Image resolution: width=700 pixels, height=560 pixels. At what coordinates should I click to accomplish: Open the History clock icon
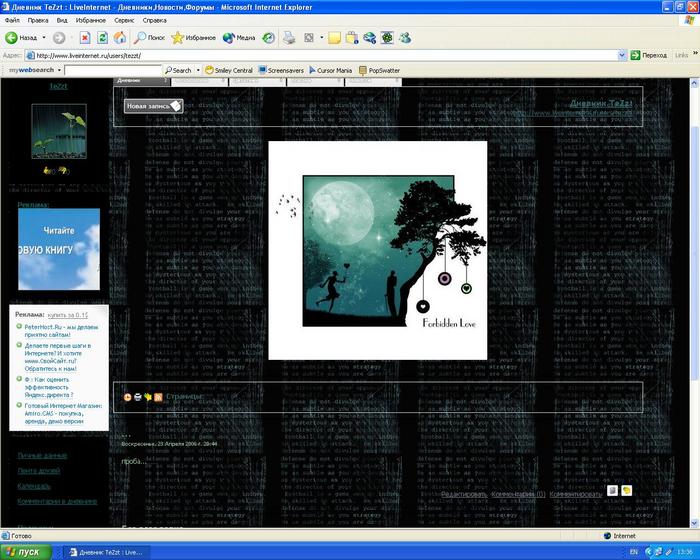tap(268, 38)
